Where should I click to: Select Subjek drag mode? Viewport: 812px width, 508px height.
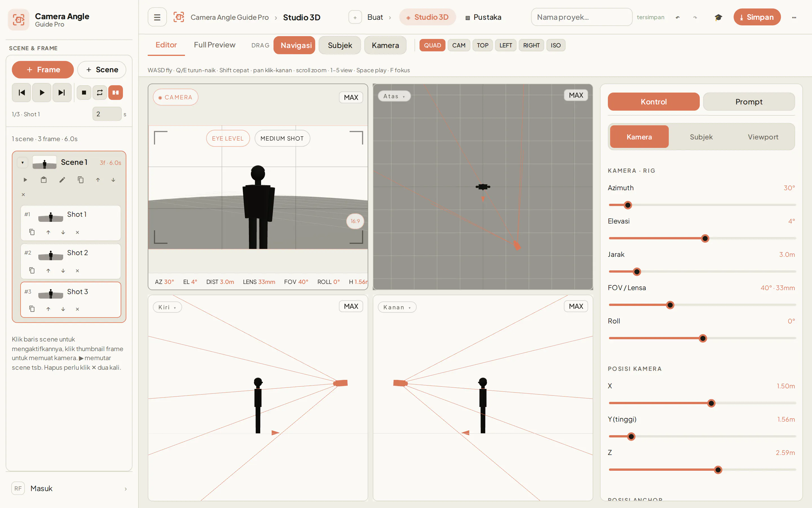pyautogui.click(x=339, y=45)
